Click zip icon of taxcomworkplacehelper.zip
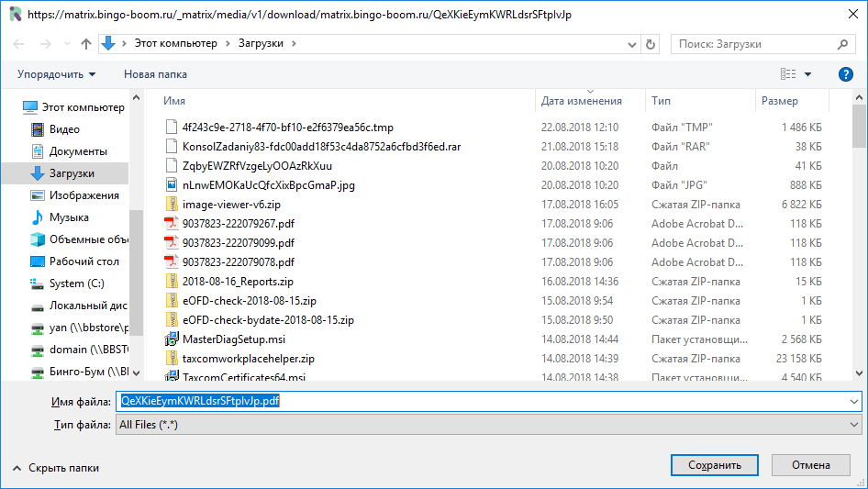 tap(172, 359)
